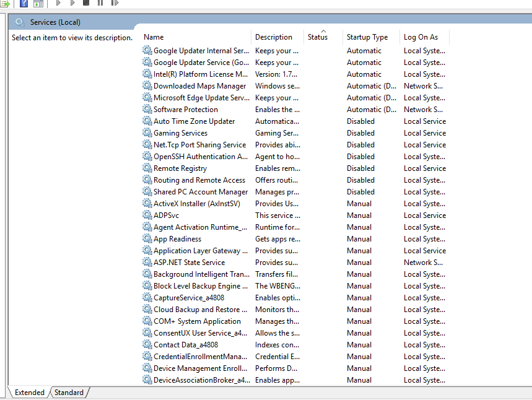Click the Show/Hide Action Pane icon
Image resolution: width=532 pixels, height=400 pixels.
[38, 3]
